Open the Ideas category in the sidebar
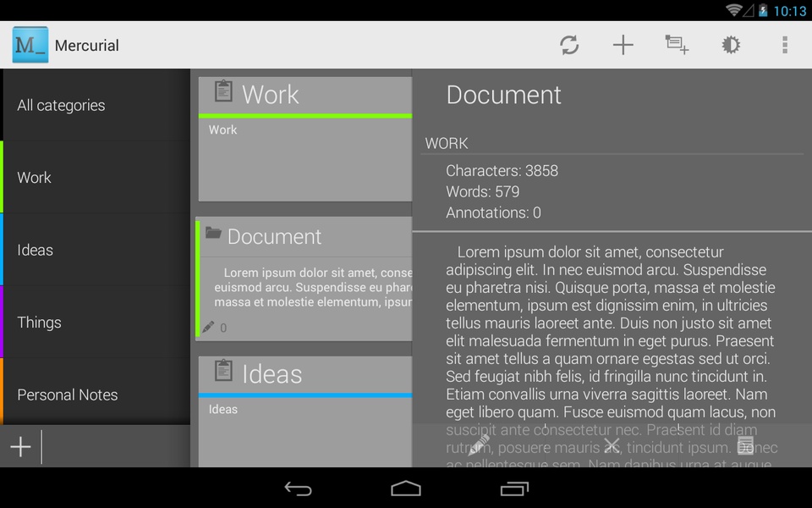Screen dimensions: 812x508 [96, 250]
